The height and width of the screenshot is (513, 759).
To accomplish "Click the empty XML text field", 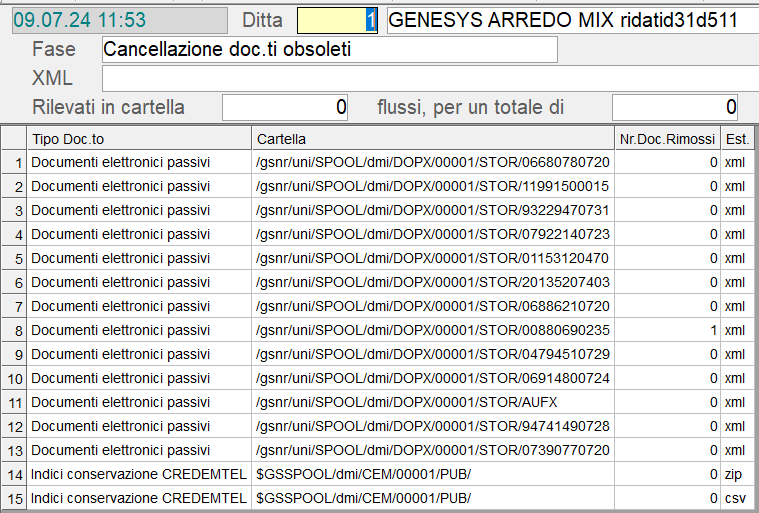I will pyautogui.click(x=429, y=79).
